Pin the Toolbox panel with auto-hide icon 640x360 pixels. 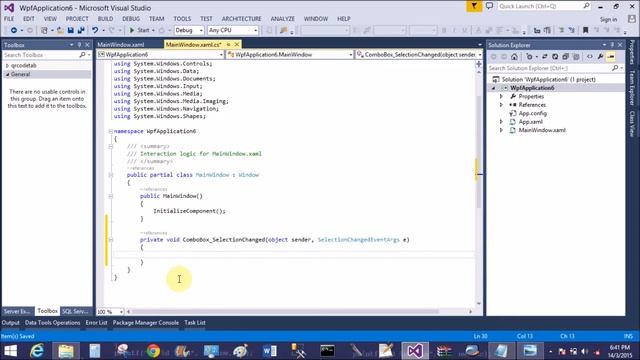[x=79, y=45]
